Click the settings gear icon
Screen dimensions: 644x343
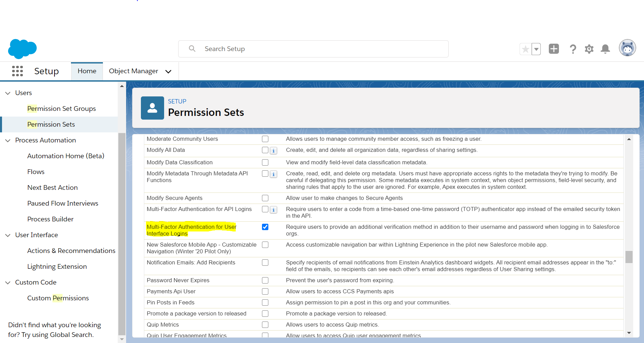click(x=589, y=49)
